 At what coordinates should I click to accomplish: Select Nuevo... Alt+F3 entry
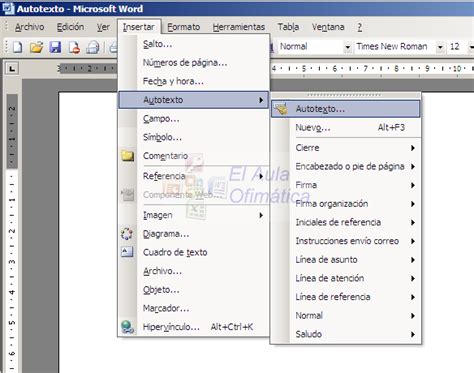pyautogui.click(x=346, y=127)
